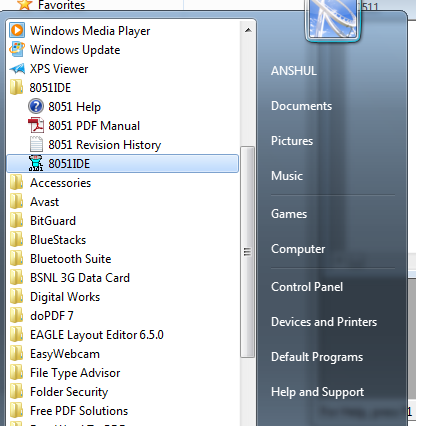This screenshot has height=437, width=443.
Task: Launch Windows Media Player
Action: 90,31
